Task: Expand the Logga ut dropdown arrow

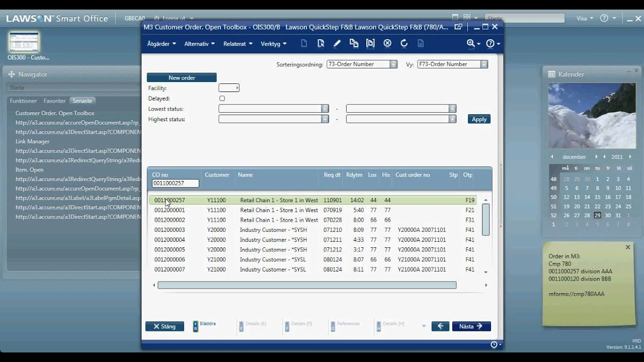Action: [191, 19]
